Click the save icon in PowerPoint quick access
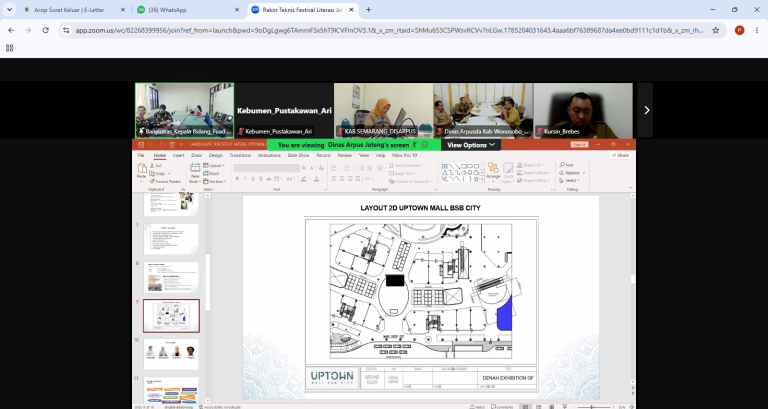768x409 pixels. click(141, 144)
